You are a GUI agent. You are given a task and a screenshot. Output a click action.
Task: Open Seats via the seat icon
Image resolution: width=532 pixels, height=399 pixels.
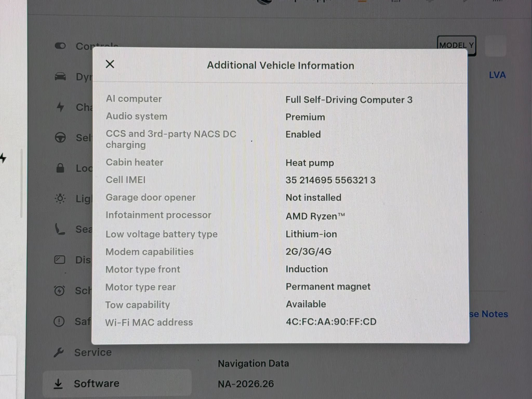pyautogui.click(x=60, y=229)
